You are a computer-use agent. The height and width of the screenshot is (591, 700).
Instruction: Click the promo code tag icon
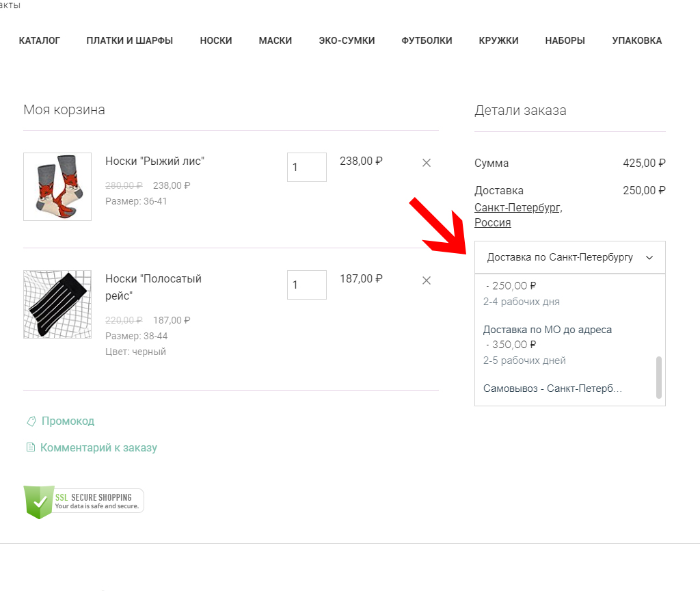pos(31,421)
